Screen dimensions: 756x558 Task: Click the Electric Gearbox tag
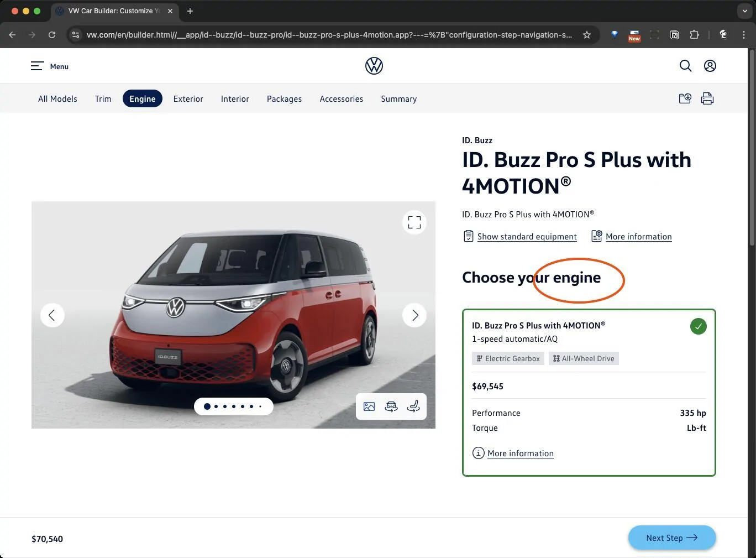[508, 358]
